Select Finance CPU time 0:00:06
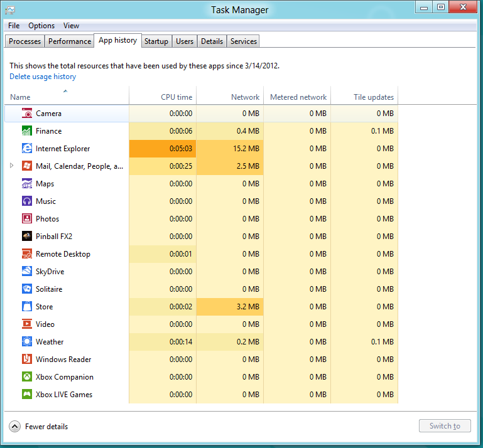Image resolution: width=483 pixels, height=448 pixels. (x=163, y=131)
